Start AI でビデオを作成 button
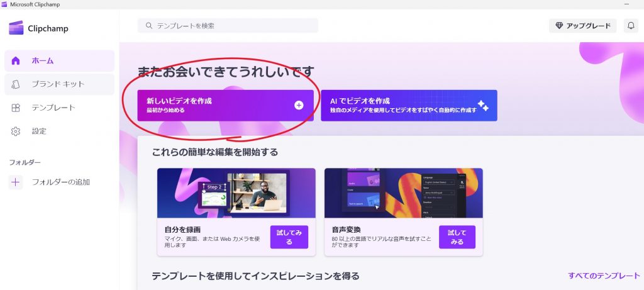 (409, 106)
